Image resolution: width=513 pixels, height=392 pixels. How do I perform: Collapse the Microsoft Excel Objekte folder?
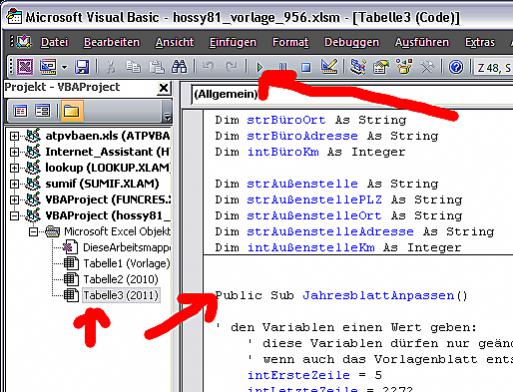(x=33, y=231)
